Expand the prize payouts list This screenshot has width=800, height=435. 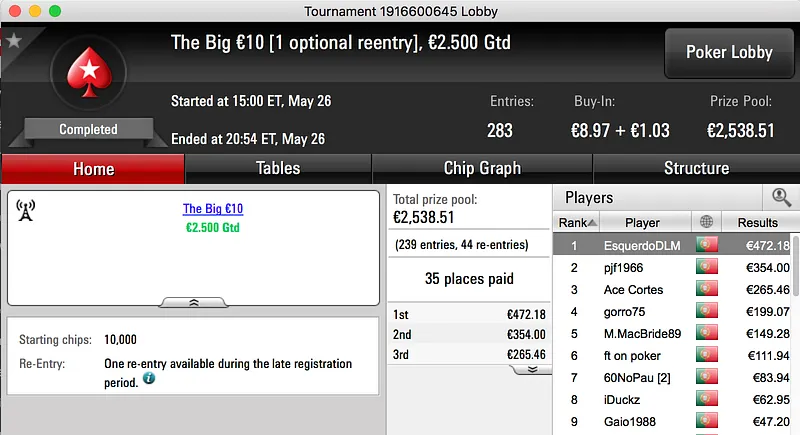pos(532,369)
